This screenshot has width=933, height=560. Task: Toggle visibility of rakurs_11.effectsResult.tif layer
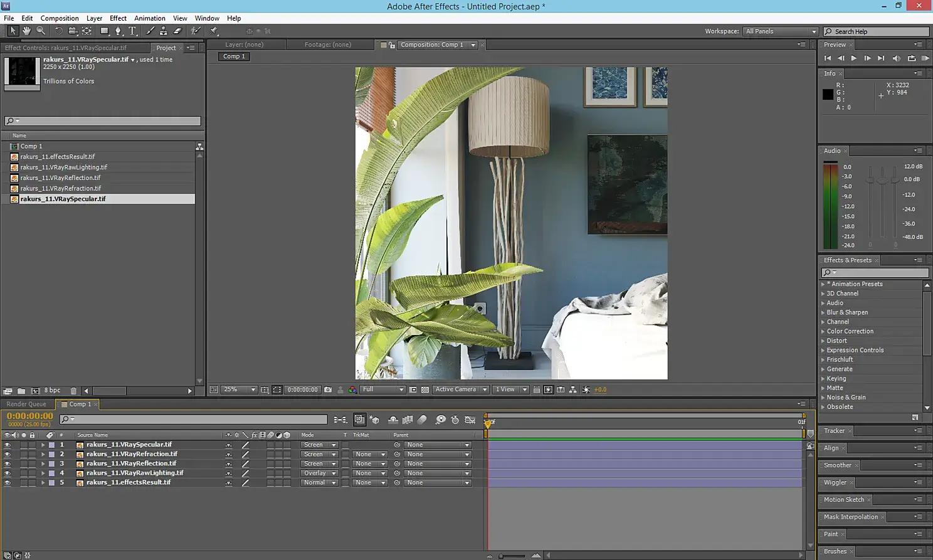(8, 483)
